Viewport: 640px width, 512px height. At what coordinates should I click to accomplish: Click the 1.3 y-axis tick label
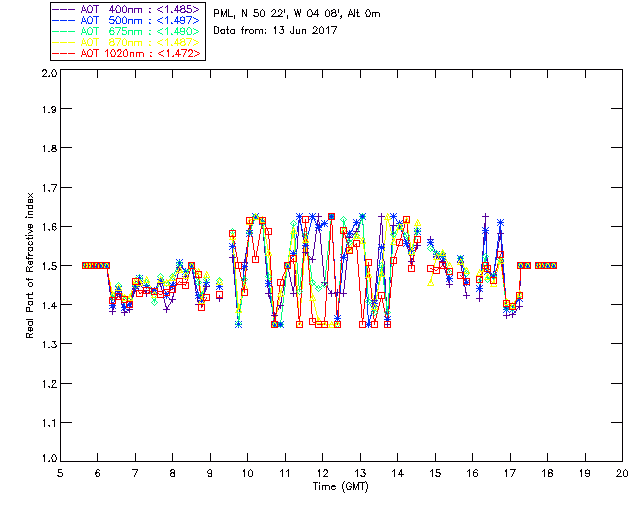click(49, 344)
